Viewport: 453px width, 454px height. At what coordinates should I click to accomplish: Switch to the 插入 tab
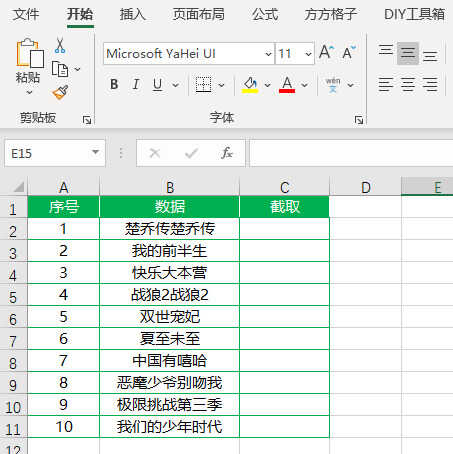[133, 14]
